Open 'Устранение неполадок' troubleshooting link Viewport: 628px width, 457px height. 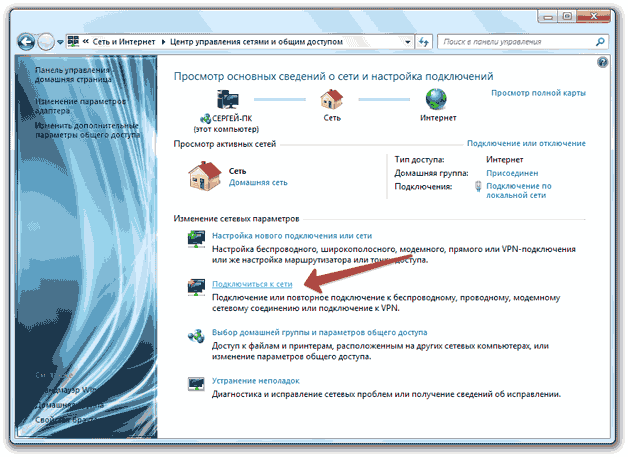pos(256,381)
